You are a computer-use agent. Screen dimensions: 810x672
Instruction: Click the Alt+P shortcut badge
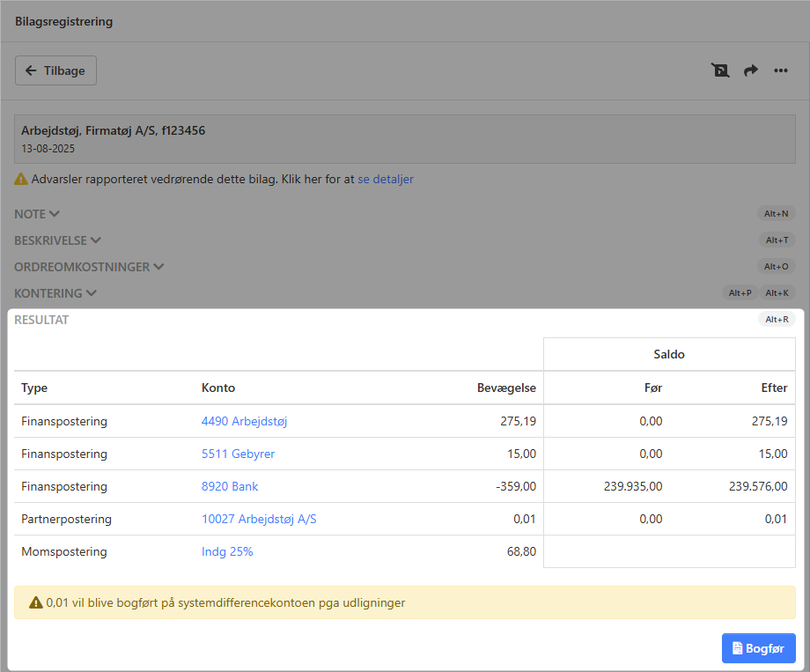click(740, 293)
